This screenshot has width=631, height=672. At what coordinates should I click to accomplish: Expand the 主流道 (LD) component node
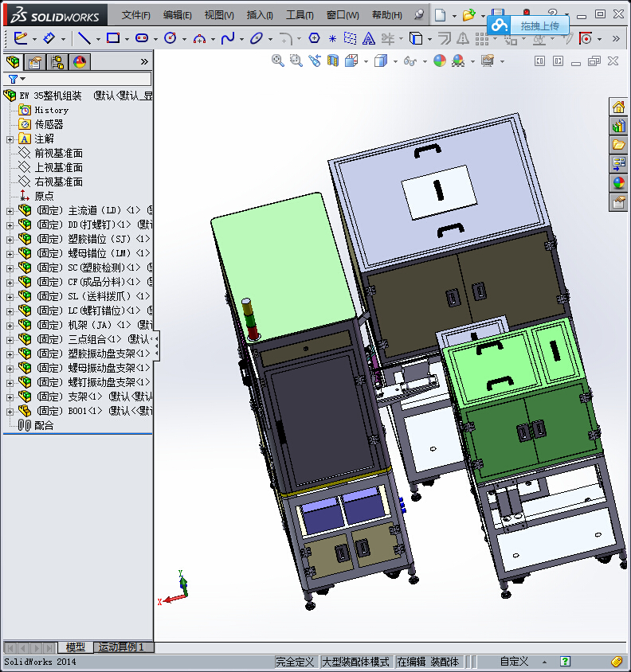[x=10, y=211]
